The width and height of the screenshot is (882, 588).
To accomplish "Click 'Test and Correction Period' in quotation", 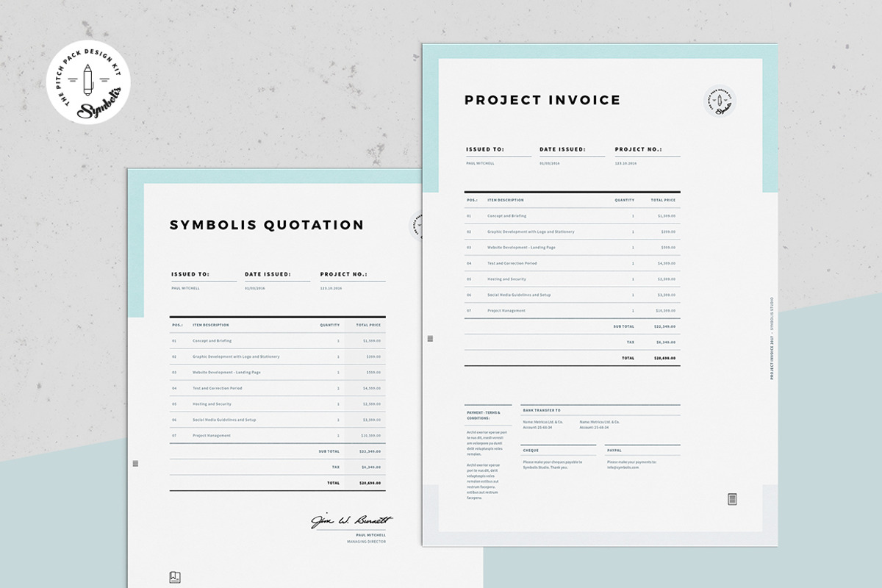I will (x=218, y=388).
